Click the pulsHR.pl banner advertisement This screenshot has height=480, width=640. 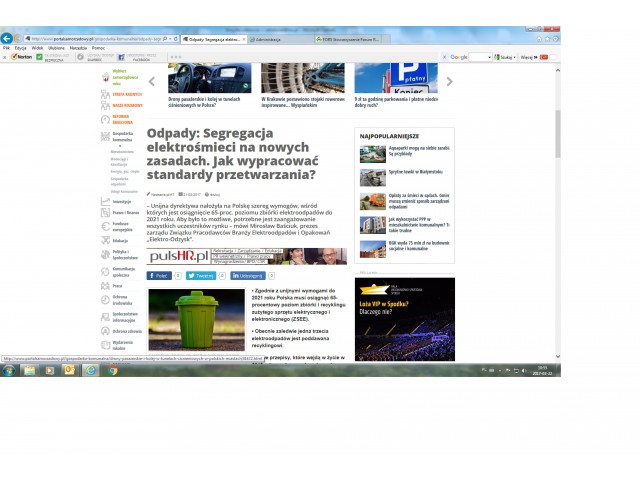coord(246,256)
